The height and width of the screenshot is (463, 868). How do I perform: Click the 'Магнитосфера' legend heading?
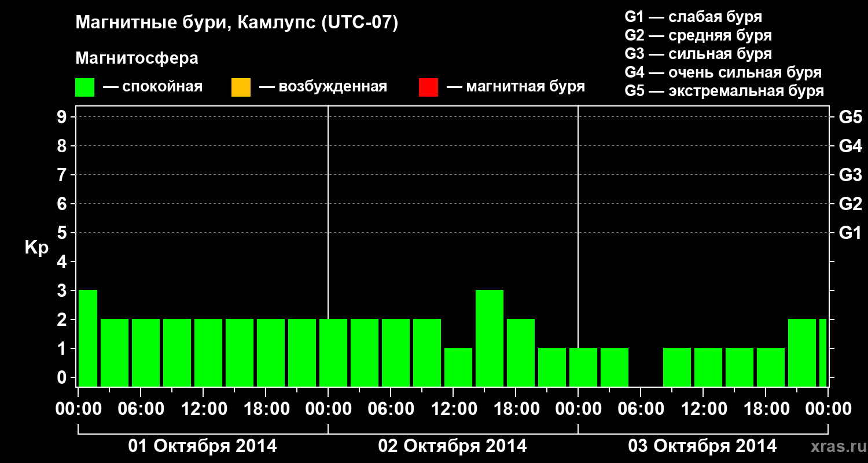(137, 58)
